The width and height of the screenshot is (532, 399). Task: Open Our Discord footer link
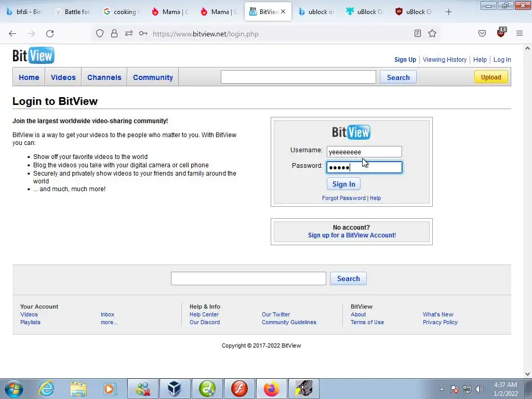pyautogui.click(x=205, y=322)
